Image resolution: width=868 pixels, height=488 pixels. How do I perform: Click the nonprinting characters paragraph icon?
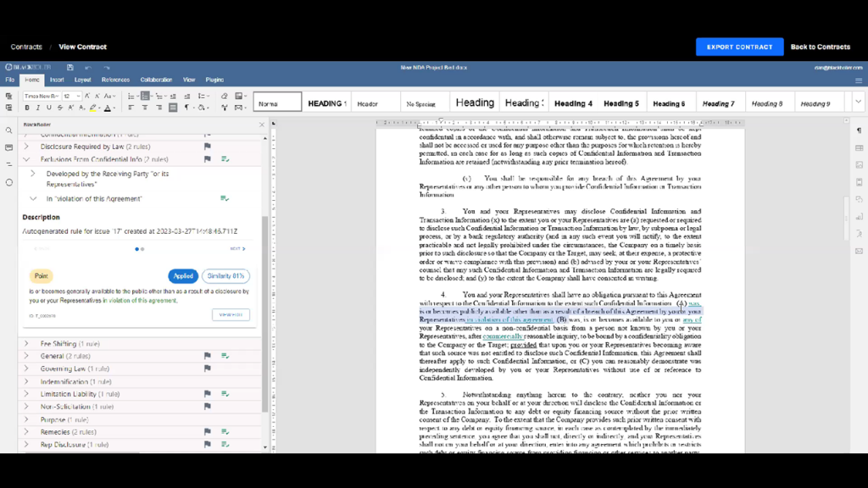186,108
